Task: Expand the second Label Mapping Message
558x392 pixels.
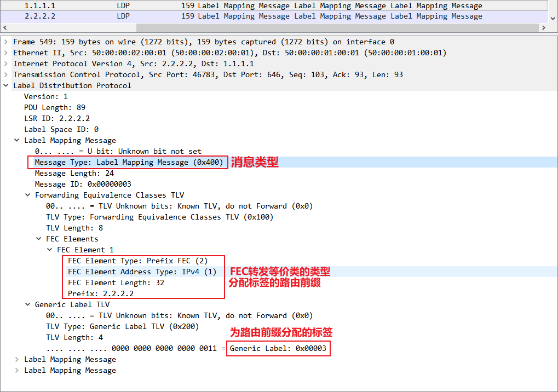Action: pos(17,360)
